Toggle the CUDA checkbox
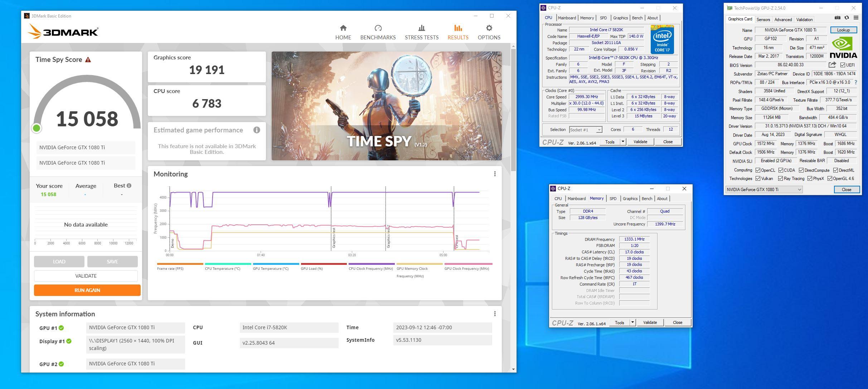Screen dimensions: 868x389 click(781, 170)
